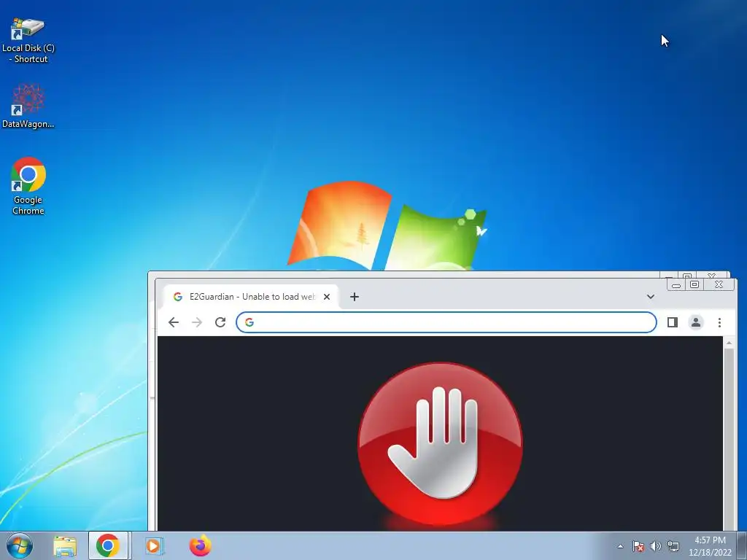747x560 pixels.
Task: Open a new Chrome tab
Action: click(x=354, y=297)
